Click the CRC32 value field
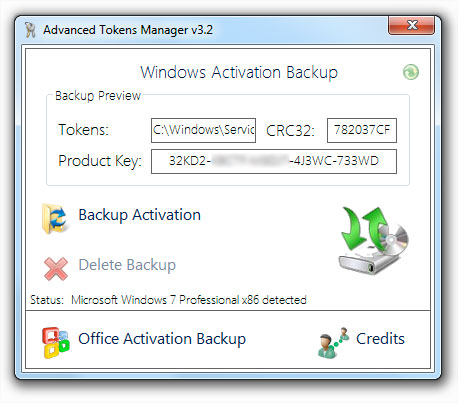 (x=362, y=130)
